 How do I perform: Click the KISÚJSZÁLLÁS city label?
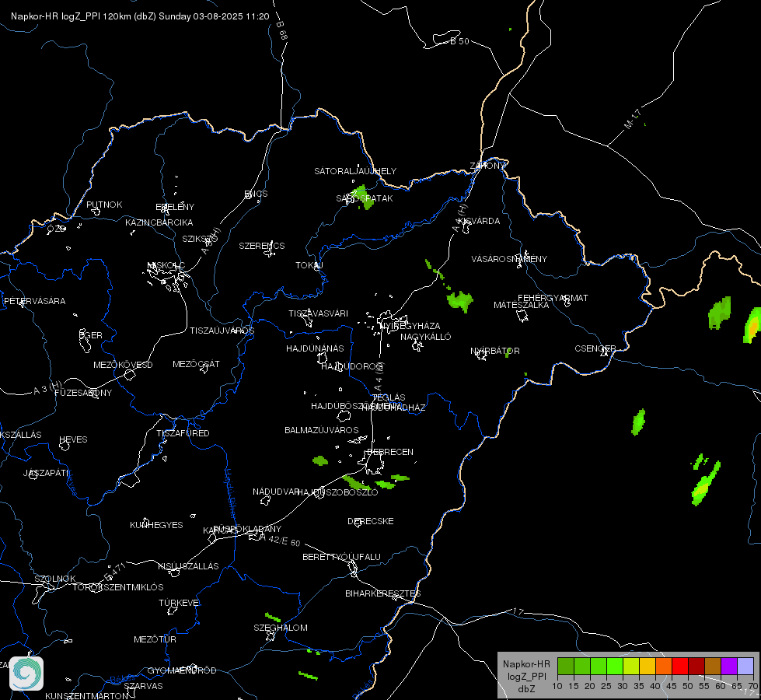[x=188, y=566]
